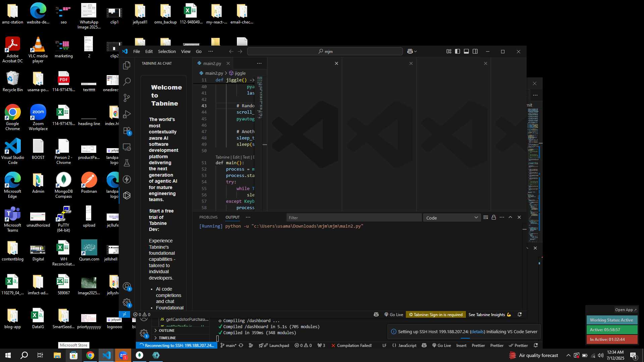Open the Selection menu
644x362 pixels.
[167, 51]
